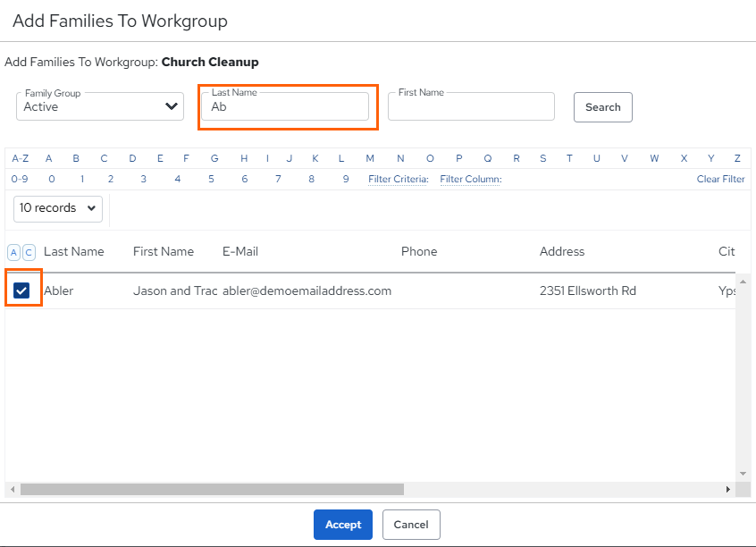Filter by letter J
Screen dimensions: 756x547
(x=290, y=158)
